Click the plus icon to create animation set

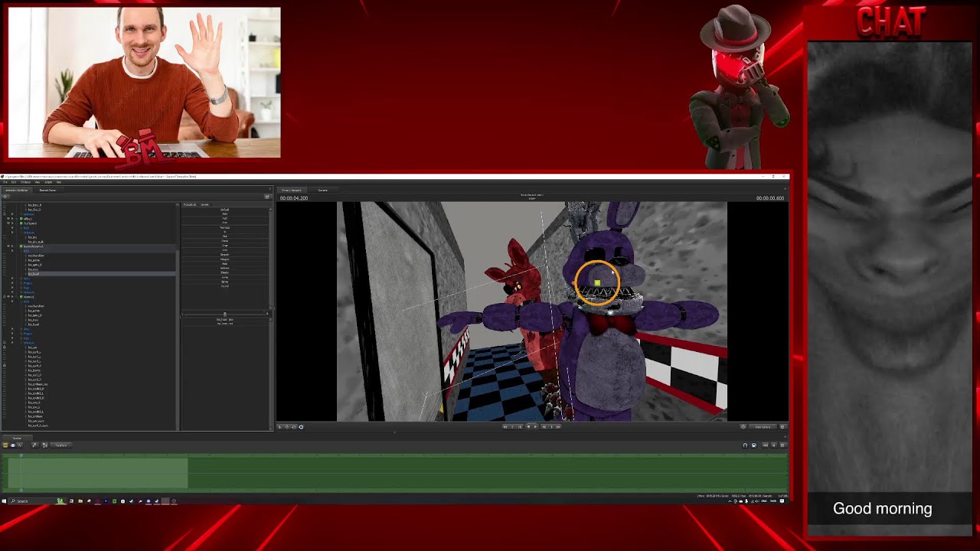pyautogui.click(x=5, y=197)
